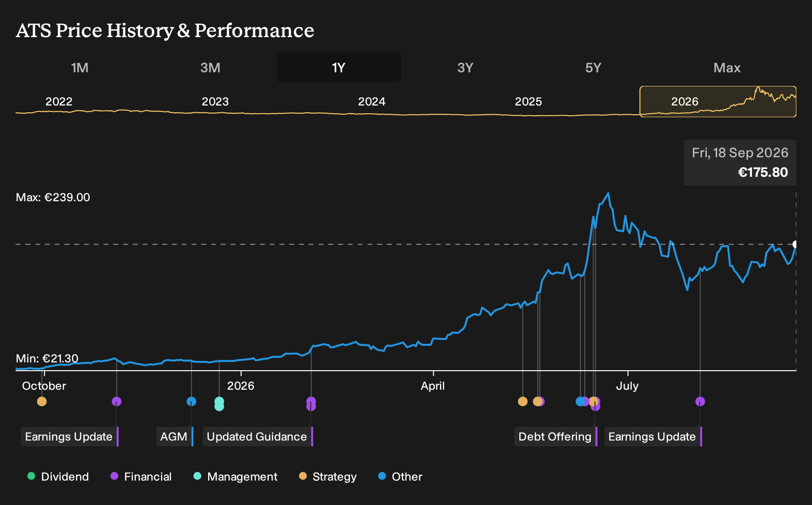Toggle Strategy events in legend
812x505 pixels.
[328, 477]
